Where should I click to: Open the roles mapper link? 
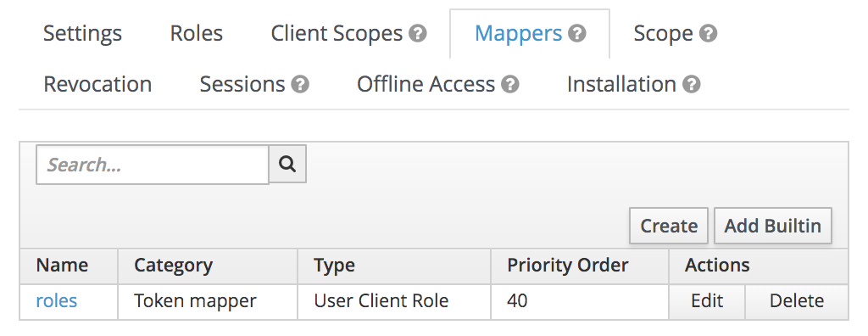[x=57, y=301]
